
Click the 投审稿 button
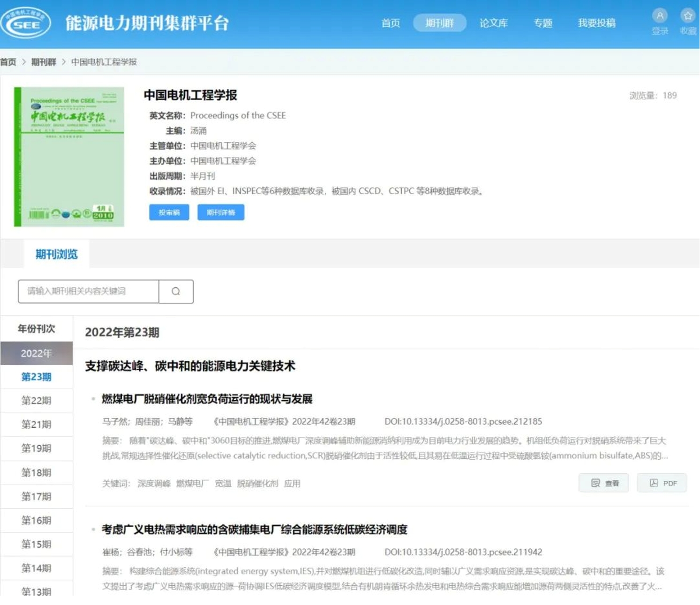169,212
